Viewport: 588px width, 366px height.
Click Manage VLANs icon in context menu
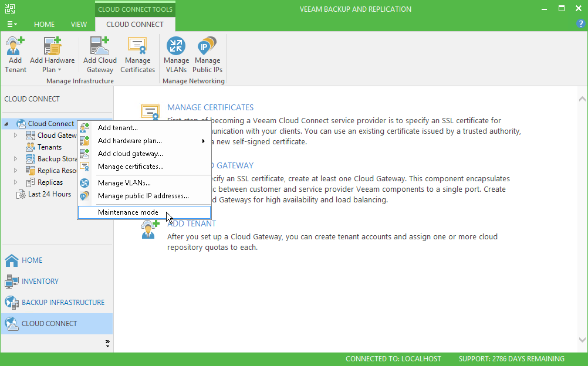85,183
